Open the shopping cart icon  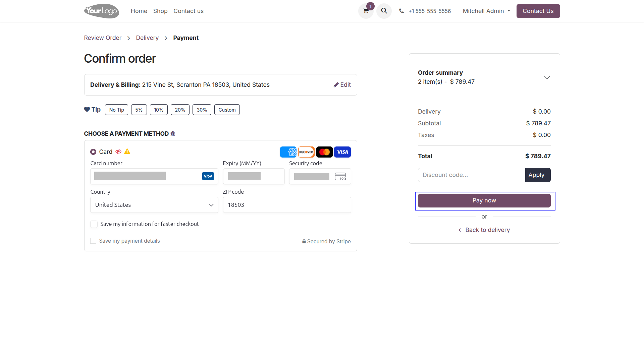point(366,11)
